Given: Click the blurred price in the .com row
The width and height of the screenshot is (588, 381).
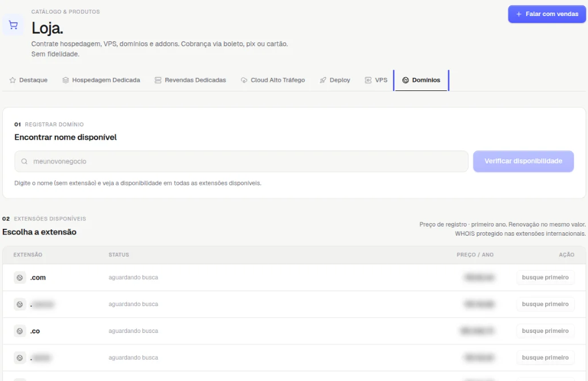Looking at the screenshot, I should 479,277.
